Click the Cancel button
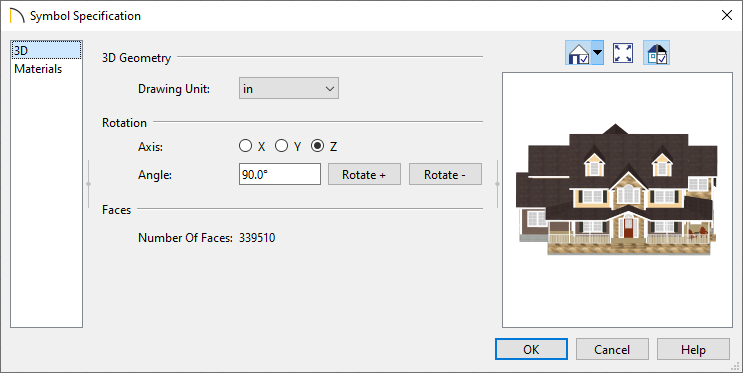 pos(612,349)
